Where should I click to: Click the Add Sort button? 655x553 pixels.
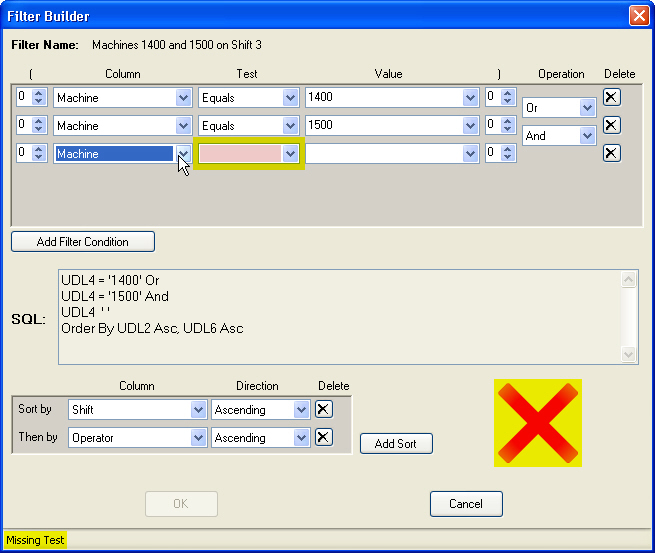point(396,444)
